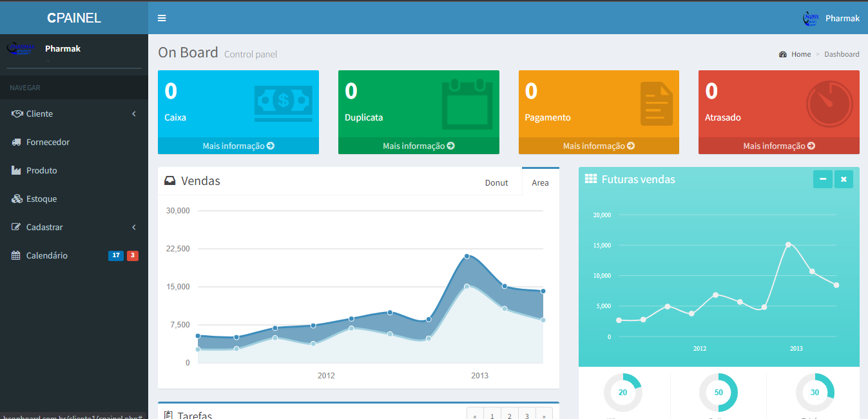Collapse the Futuras vendas panel
Image resolution: width=868 pixels, height=419 pixels.
(x=823, y=179)
